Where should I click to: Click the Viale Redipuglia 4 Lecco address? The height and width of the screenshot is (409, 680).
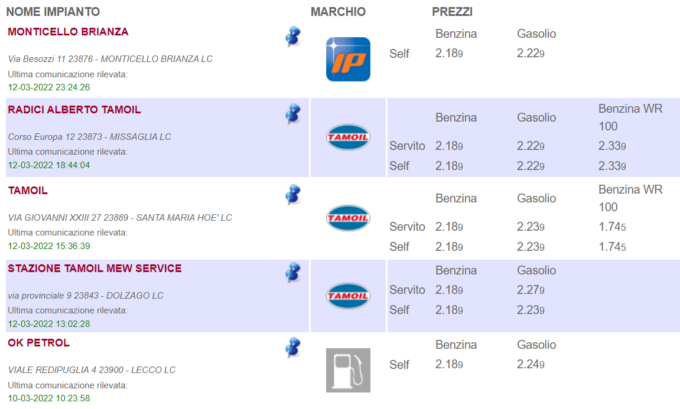pyautogui.click(x=91, y=370)
